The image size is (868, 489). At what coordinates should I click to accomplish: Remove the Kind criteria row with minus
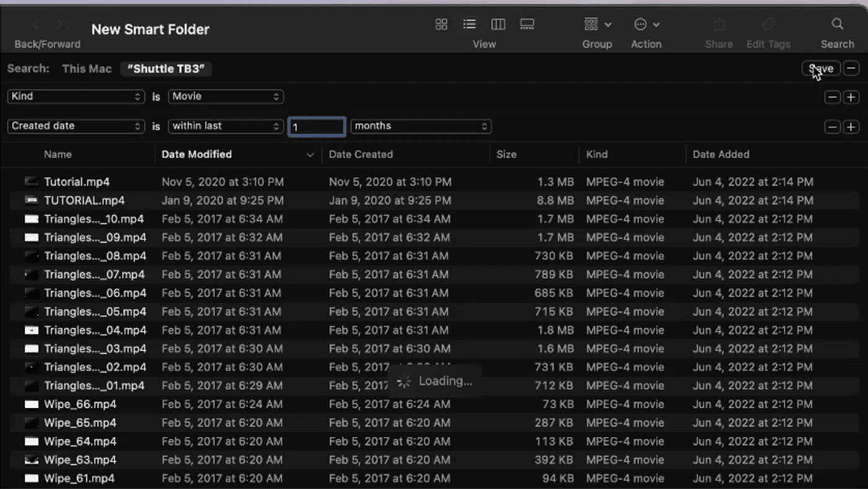point(833,97)
